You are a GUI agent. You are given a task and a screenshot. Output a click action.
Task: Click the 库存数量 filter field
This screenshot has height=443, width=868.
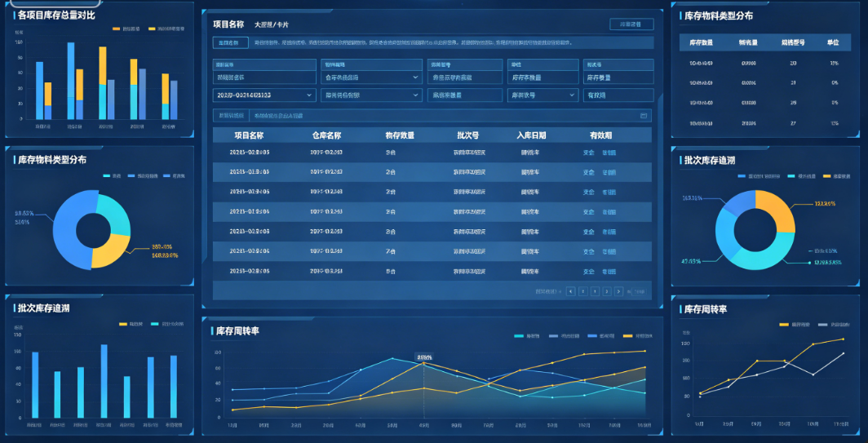coord(618,78)
